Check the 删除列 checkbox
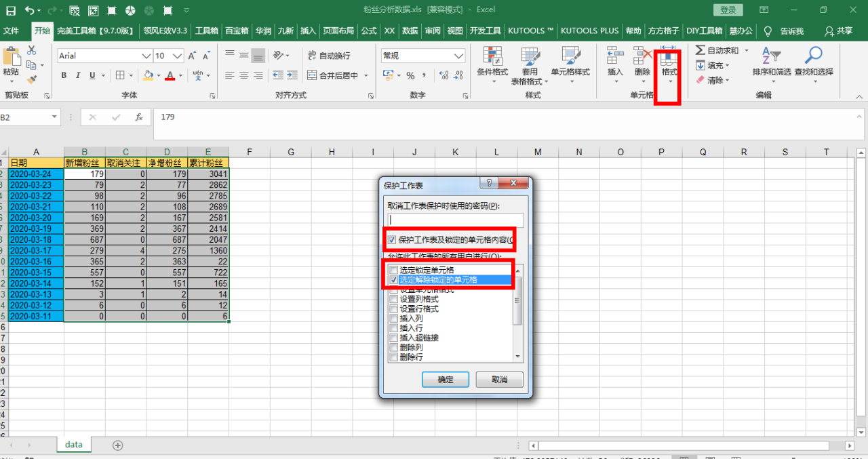Screen dimensions: 868x459 point(394,347)
